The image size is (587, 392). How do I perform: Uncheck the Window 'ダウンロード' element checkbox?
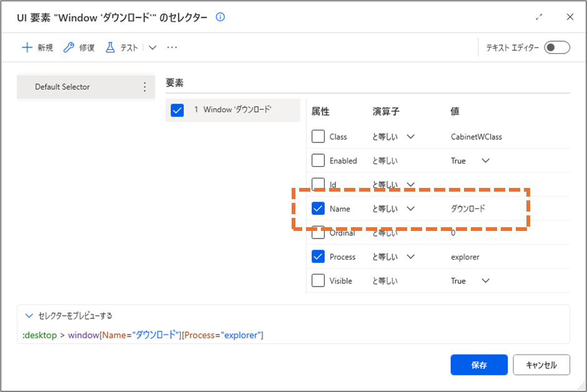click(177, 110)
